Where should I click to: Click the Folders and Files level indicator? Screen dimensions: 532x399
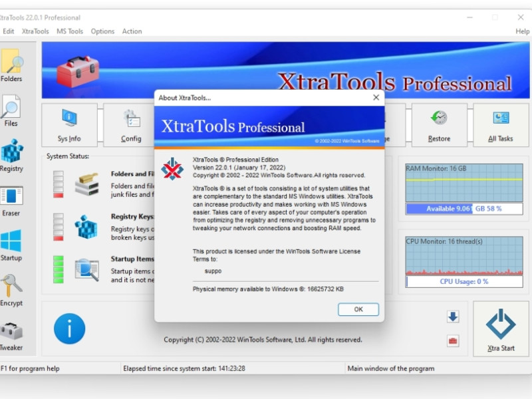click(59, 184)
